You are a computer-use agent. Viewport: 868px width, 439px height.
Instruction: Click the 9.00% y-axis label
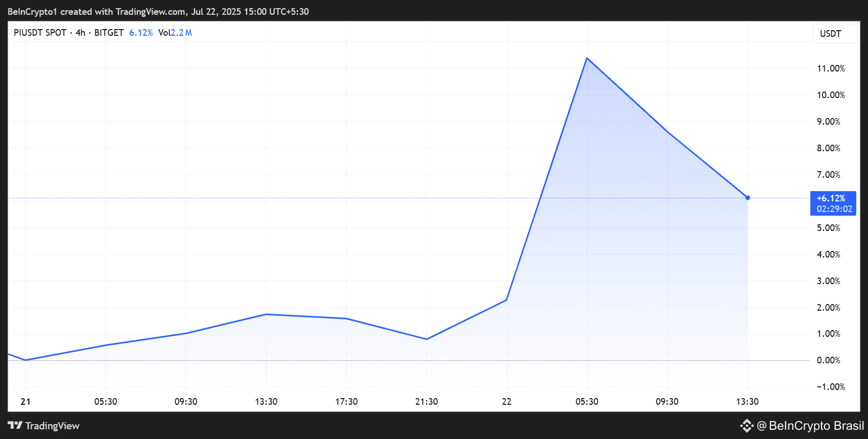(828, 122)
